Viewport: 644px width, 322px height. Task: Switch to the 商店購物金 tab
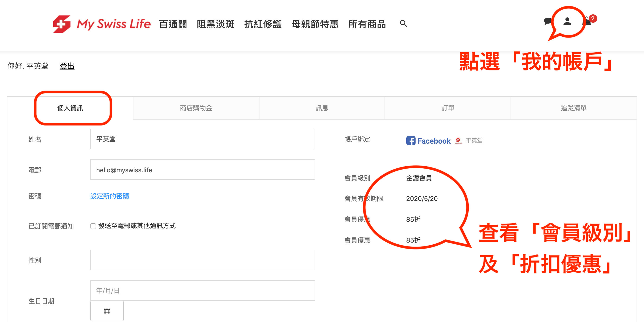tap(196, 108)
